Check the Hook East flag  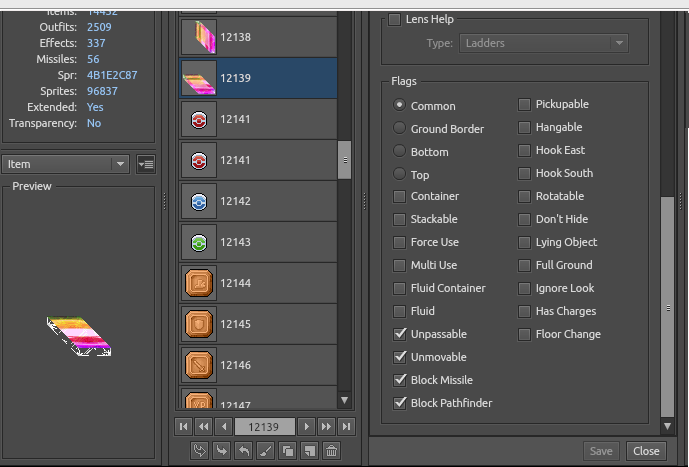[x=524, y=150]
